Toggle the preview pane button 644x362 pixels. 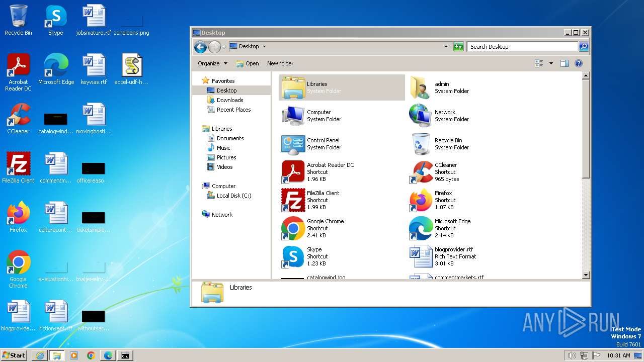565,63
